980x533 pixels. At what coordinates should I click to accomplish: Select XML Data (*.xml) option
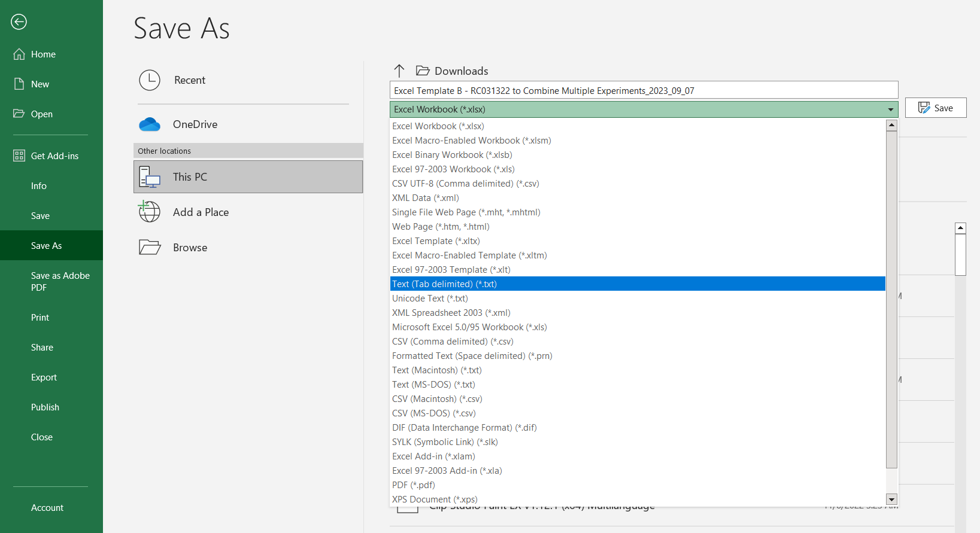tap(638, 198)
